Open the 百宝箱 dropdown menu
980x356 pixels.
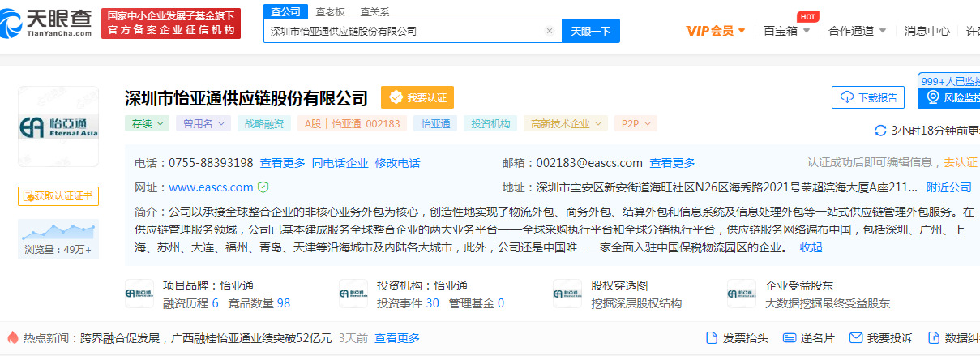pyautogui.click(x=787, y=31)
